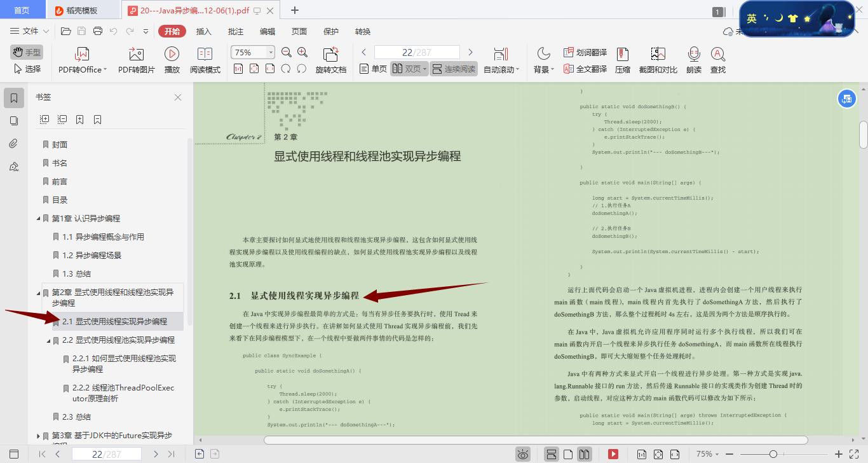The height and width of the screenshot is (463, 868).
Task: Click the open-folder icon in the quick toolbar
Action: (65, 31)
